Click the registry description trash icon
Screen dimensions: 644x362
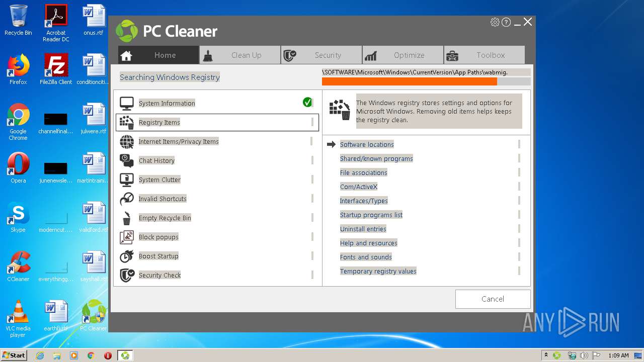340,110
